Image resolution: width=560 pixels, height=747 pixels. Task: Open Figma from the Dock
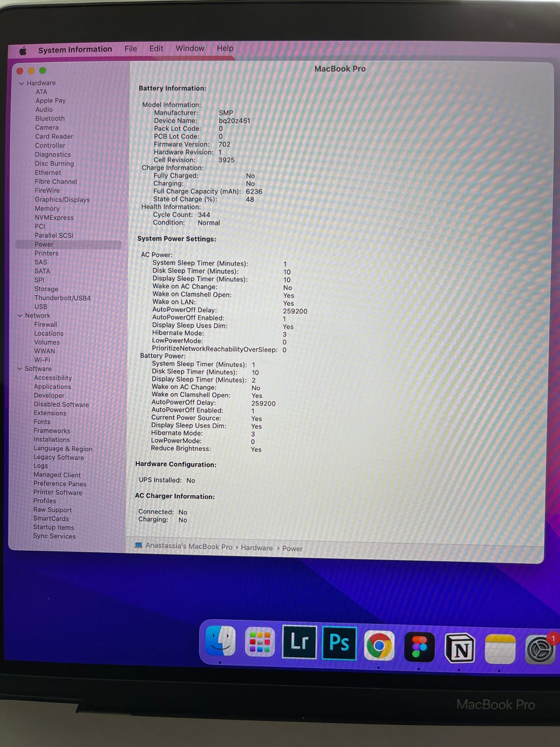(x=419, y=647)
